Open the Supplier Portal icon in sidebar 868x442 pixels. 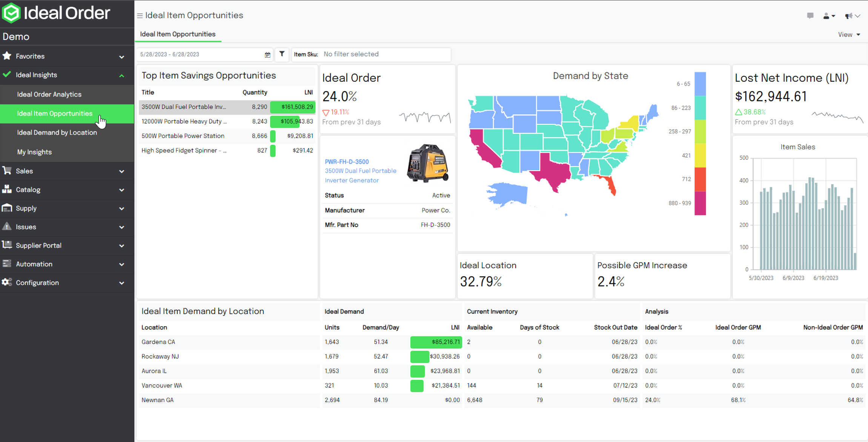coord(7,245)
